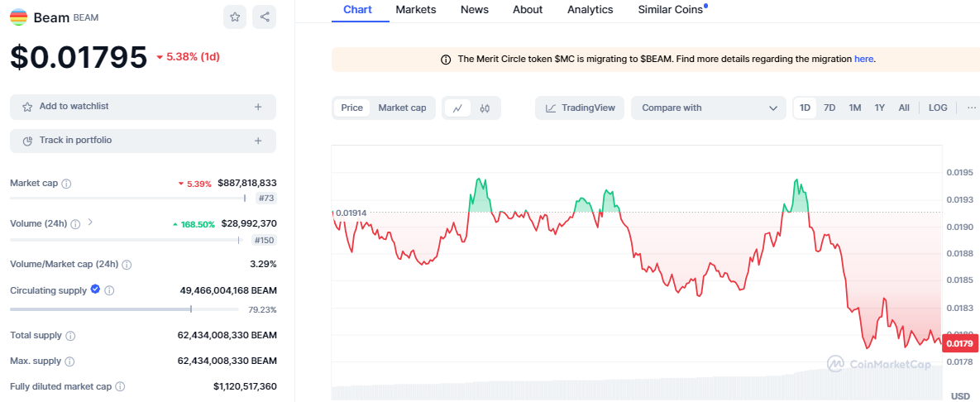Image resolution: width=980 pixels, height=402 pixels.
Task: Click the 3.29% volume ratio value
Action: (x=263, y=264)
